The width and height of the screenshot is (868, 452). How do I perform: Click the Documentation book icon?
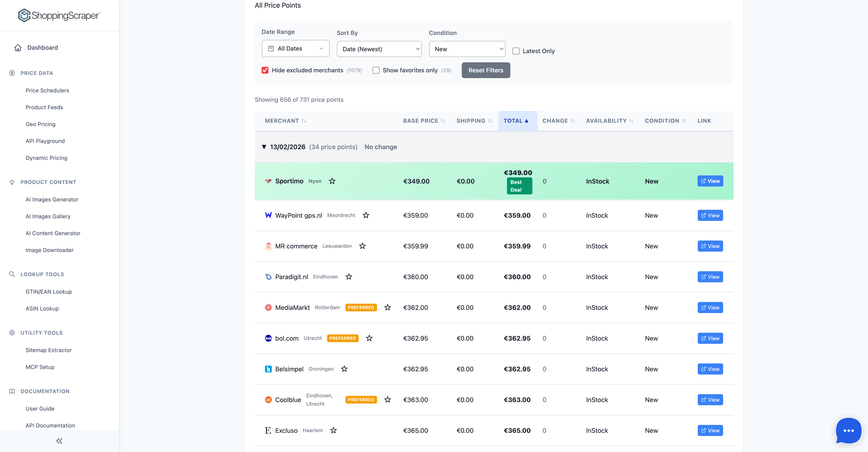[x=12, y=391]
